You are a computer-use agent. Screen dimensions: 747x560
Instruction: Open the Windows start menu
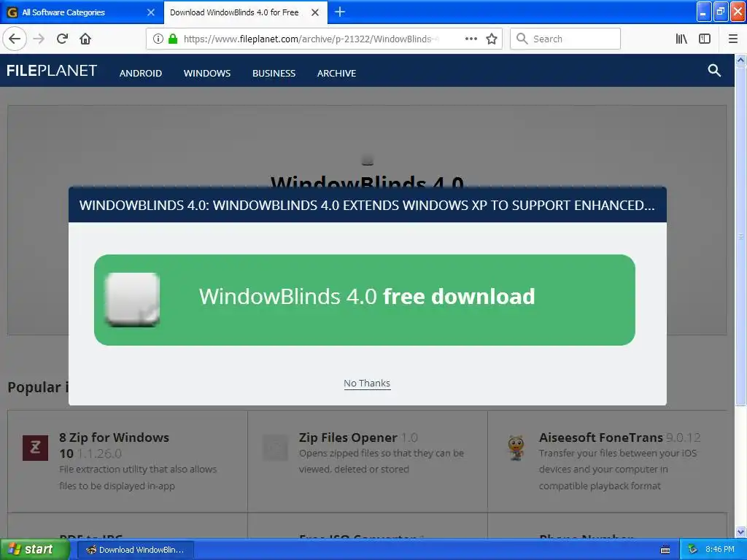(34, 550)
